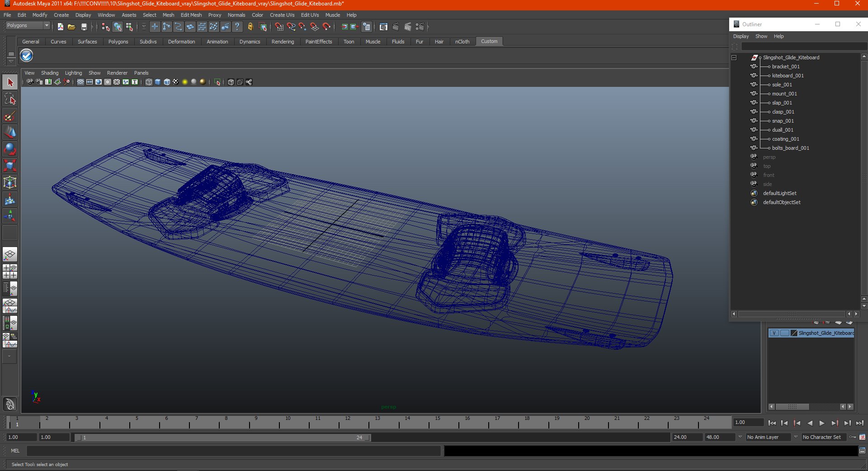Select the Scale tool
The height and width of the screenshot is (471, 868).
[x=10, y=166]
